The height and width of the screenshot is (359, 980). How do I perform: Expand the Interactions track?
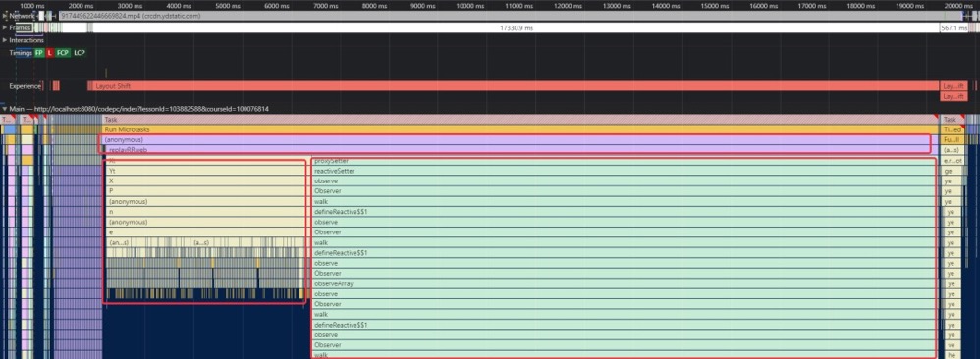tap(5, 40)
